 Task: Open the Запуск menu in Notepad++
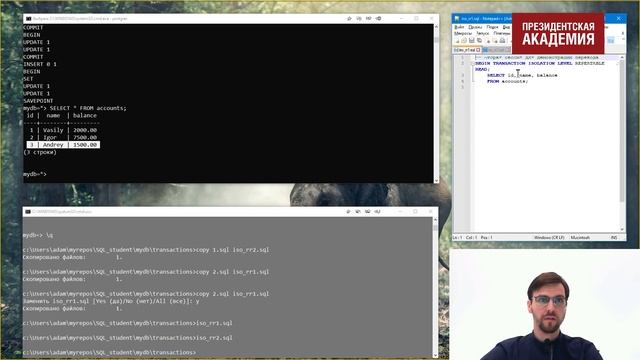(482, 33)
